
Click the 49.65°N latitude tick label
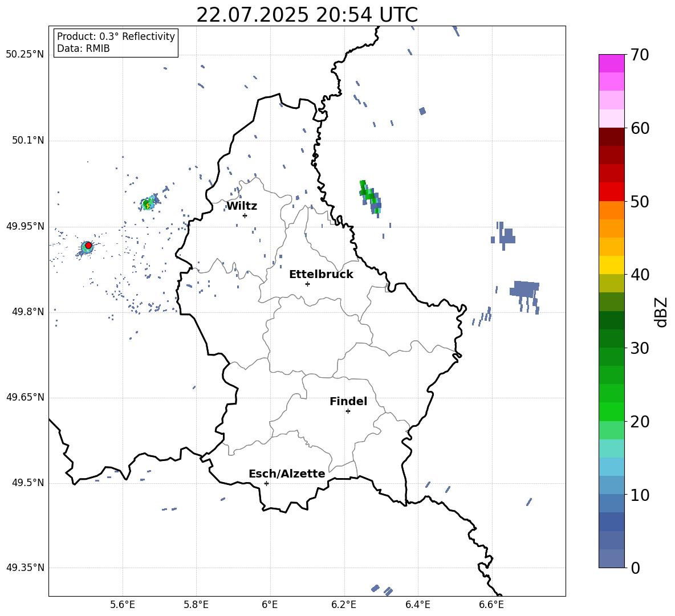(x=25, y=397)
